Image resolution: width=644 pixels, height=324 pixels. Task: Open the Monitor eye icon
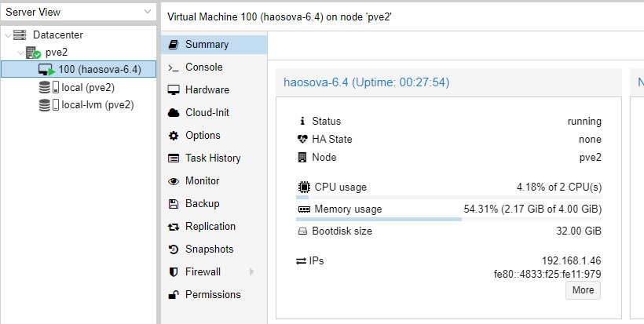174,181
